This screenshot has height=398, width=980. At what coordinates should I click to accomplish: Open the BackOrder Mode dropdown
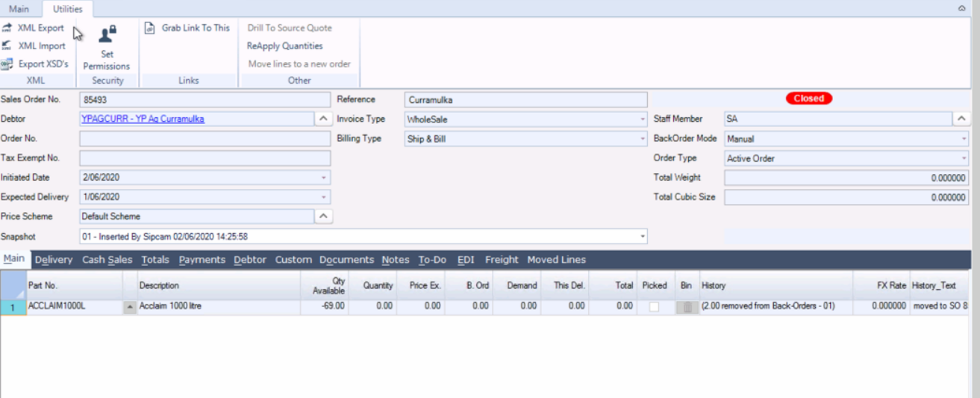click(x=964, y=138)
